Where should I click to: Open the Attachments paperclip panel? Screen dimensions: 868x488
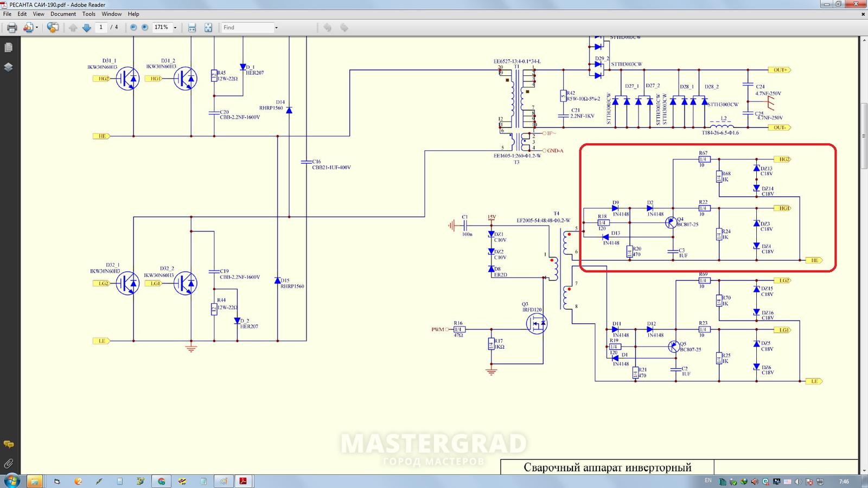tap(9, 464)
